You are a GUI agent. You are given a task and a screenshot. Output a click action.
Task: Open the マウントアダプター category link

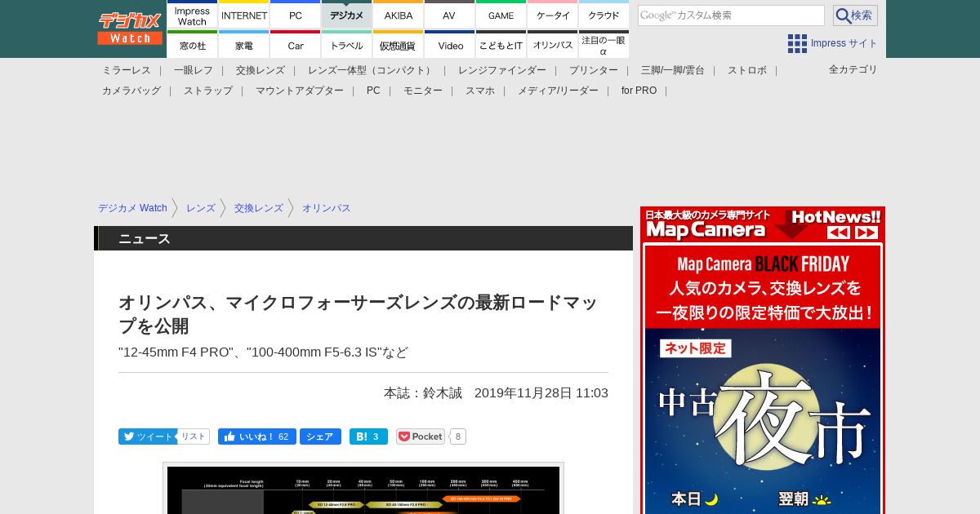point(300,91)
